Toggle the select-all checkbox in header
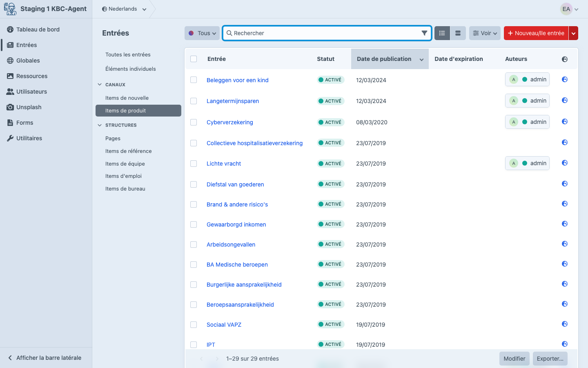The width and height of the screenshot is (588, 368). tap(194, 59)
